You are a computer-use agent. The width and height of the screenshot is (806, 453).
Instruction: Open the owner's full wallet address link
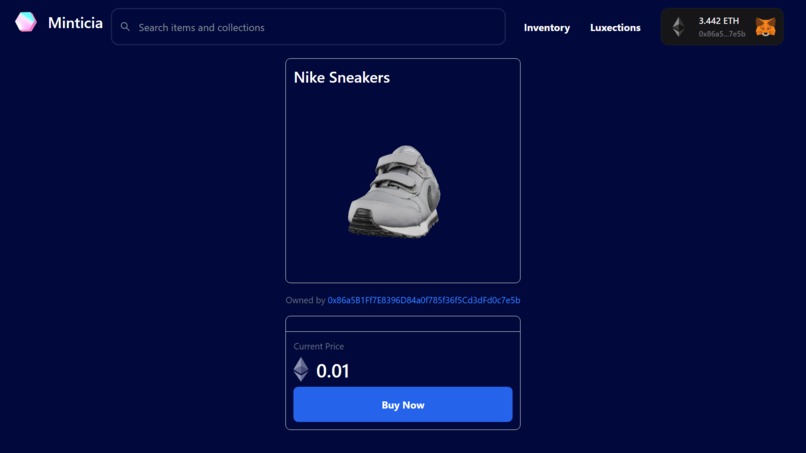point(424,300)
